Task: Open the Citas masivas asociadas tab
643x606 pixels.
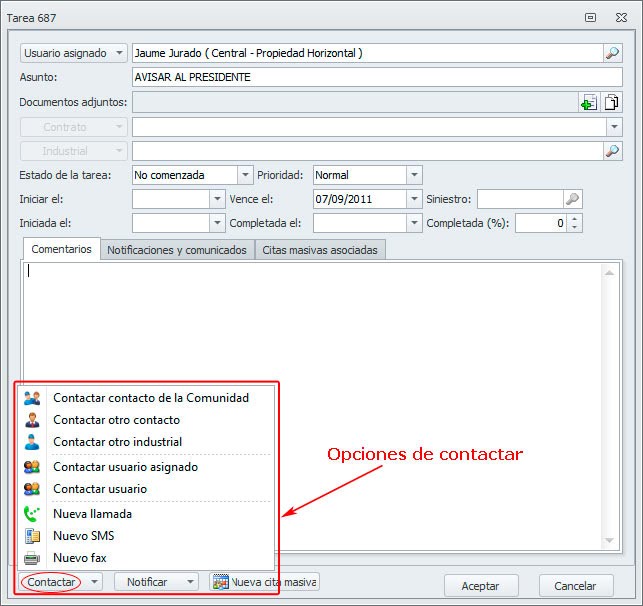Action: tap(320, 250)
